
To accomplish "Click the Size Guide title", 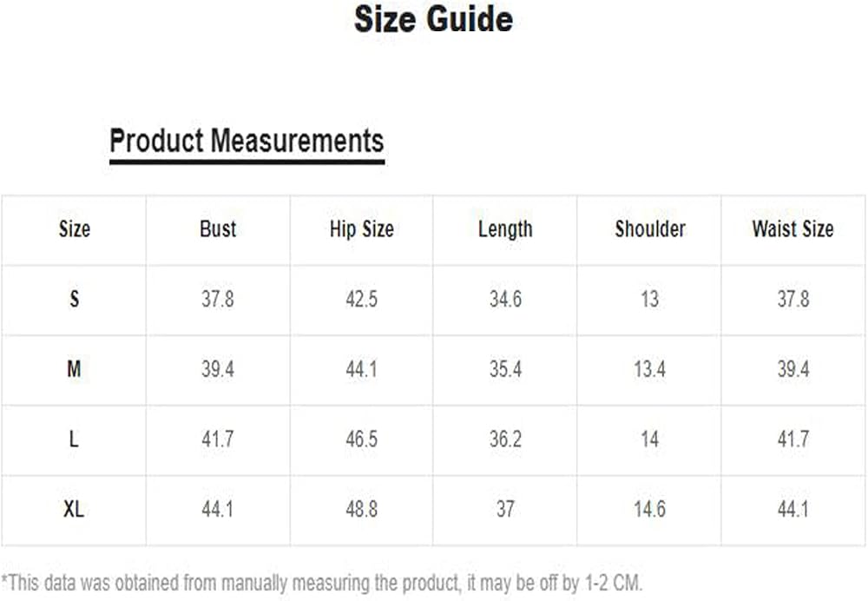I will [x=433, y=19].
